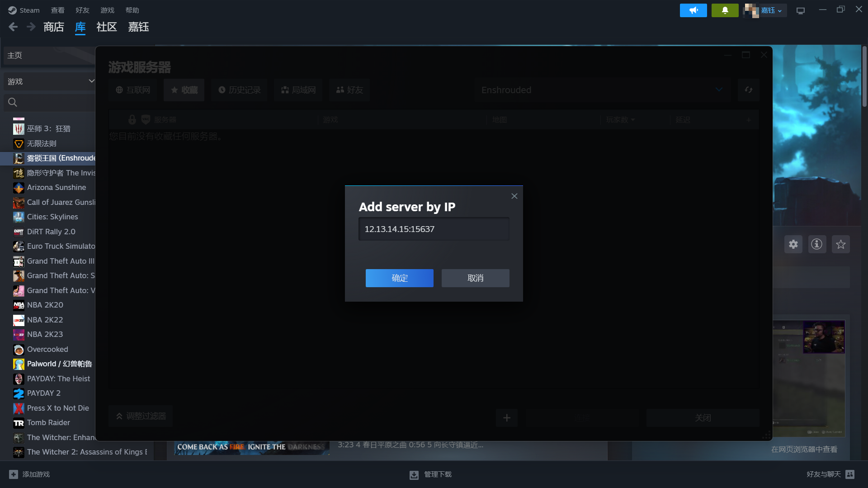Select Palworld / 幻兽帕鲁 in library
The width and height of the screenshot is (868, 488).
point(59,364)
